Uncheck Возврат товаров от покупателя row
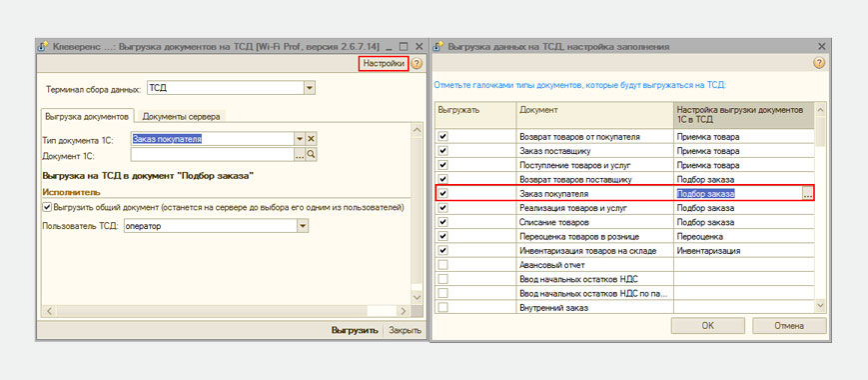868x380 pixels. tap(443, 136)
